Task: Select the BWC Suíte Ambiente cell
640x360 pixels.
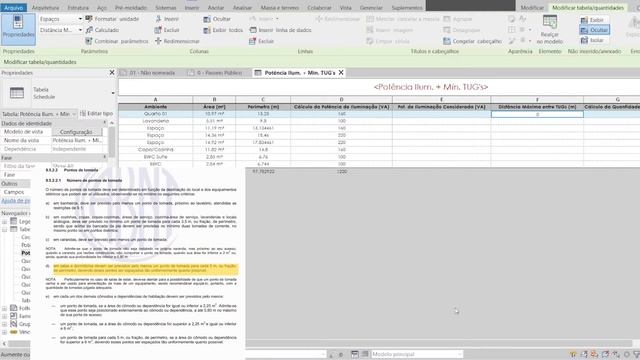Action: click(x=156, y=157)
